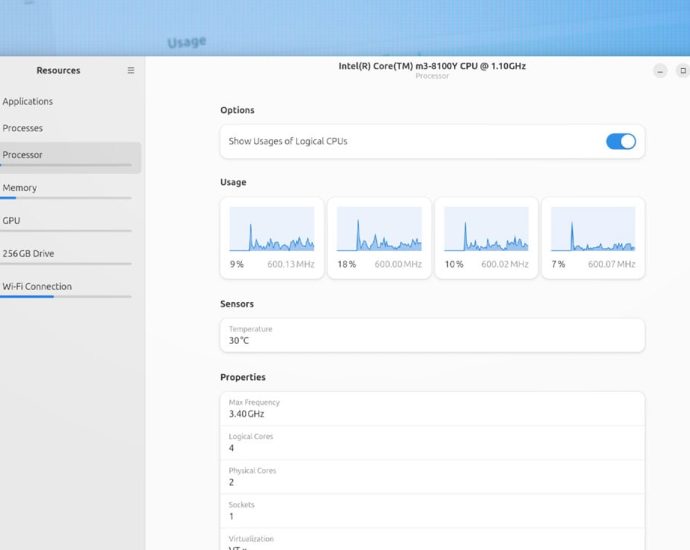Click the Max Frequency property row
Image resolution: width=690 pixels, height=550 pixels.
click(x=432, y=408)
